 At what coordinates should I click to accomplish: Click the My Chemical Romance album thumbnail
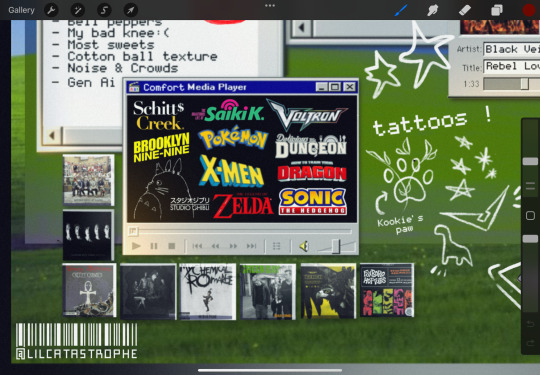(x=207, y=292)
